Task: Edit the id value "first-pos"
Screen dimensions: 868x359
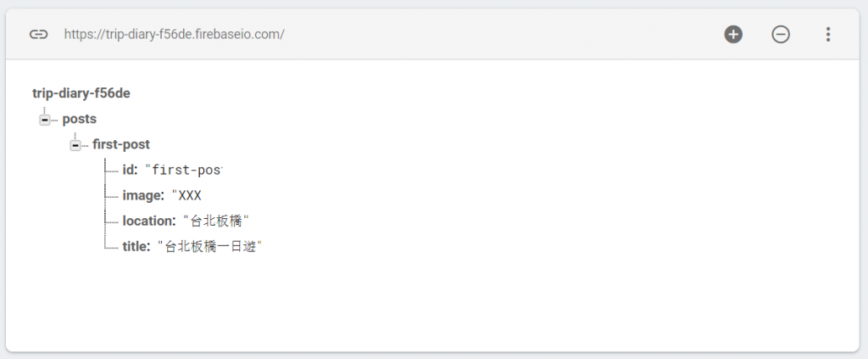Action: coord(183,170)
